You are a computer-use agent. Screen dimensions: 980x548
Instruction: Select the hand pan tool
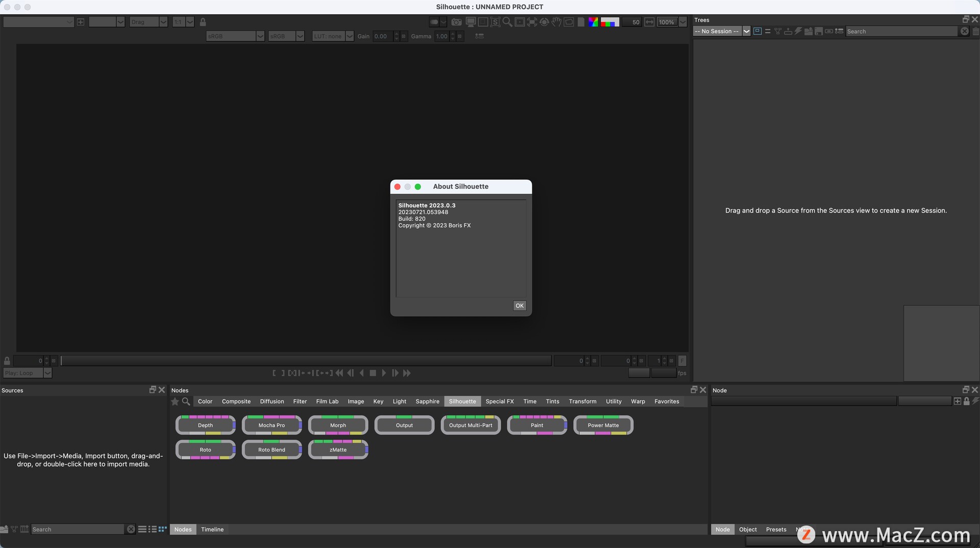point(556,22)
